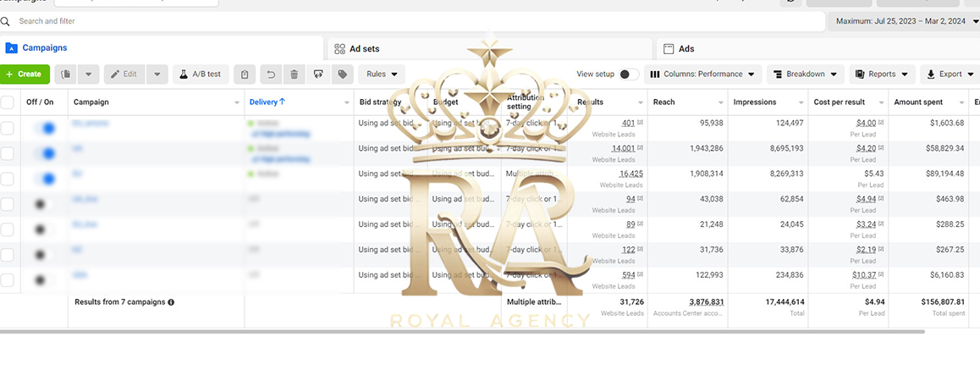Tick the select-all checkbox in header
Image resolution: width=980 pixels, height=370 pixels.
(x=7, y=102)
